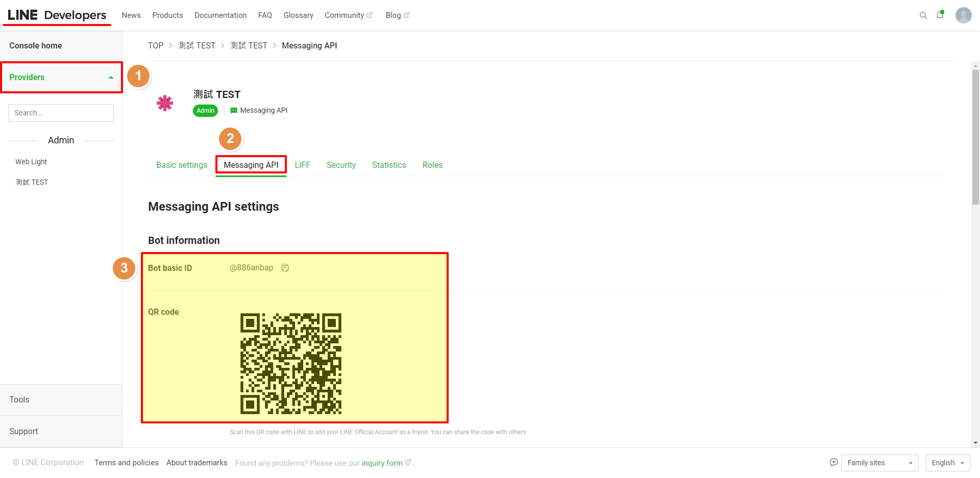
Task: Open the notifications bell
Action: 940,15
